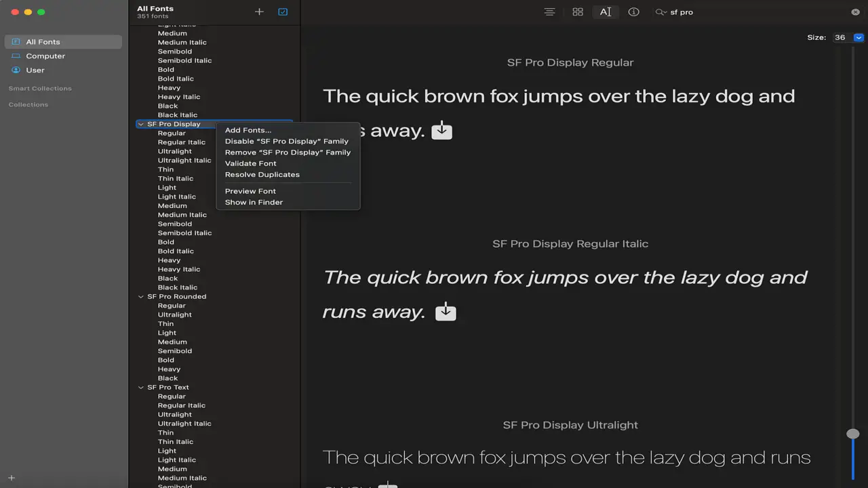868x488 pixels.
Task: Select Ultralight Italic under SF Pro Text
Action: tap(184, 424)
